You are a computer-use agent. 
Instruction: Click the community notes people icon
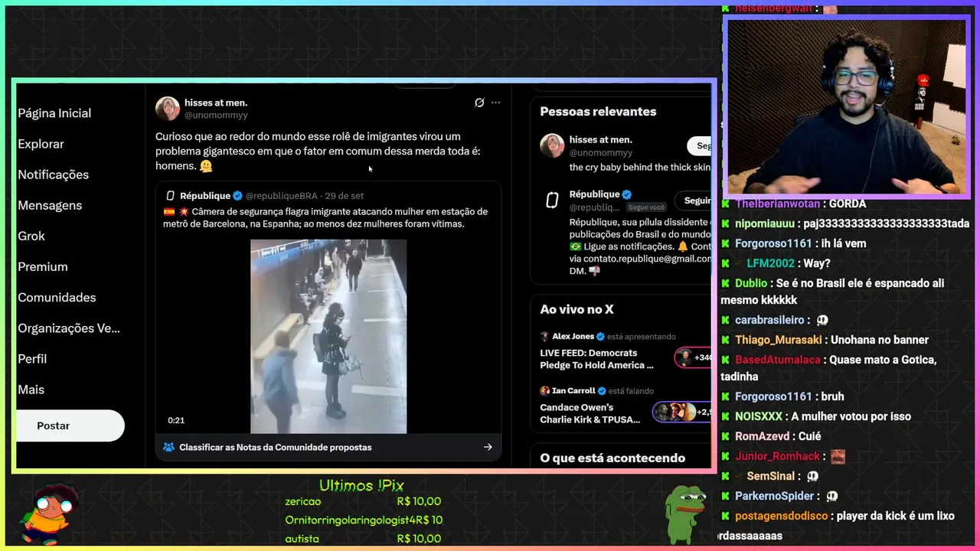(168, 447)
